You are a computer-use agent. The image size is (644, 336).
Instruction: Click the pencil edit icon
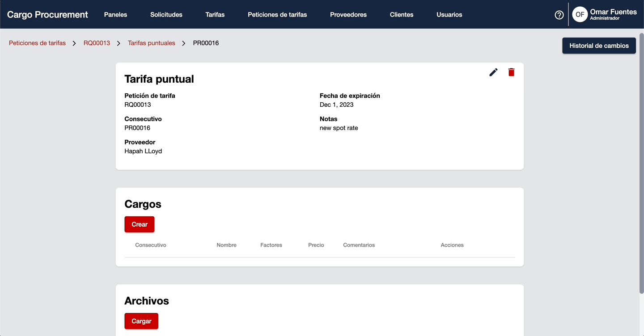click(493, 72)
